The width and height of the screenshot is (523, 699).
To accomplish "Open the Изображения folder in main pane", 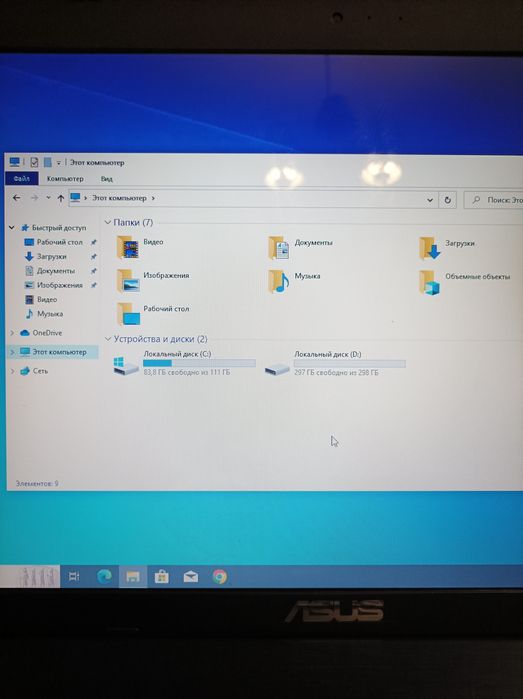I will coord(152,280).
